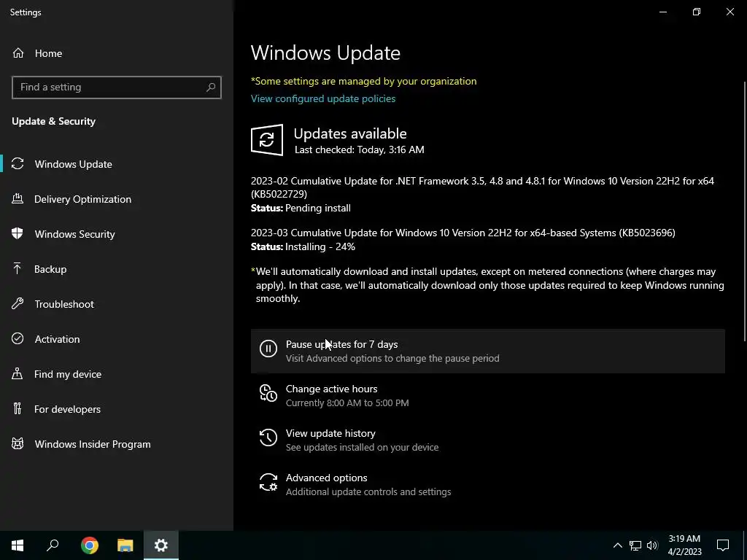Click the taskbar clock showing 3:19 AM
This screenshot has height=560, width=747.
(684, 545)
